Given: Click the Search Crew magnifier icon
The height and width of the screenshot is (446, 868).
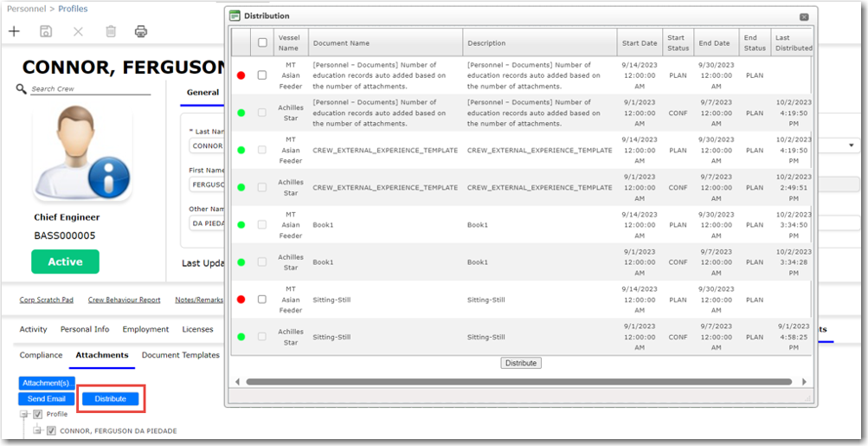Looking at the screenshot, I should tap(22, 89).
